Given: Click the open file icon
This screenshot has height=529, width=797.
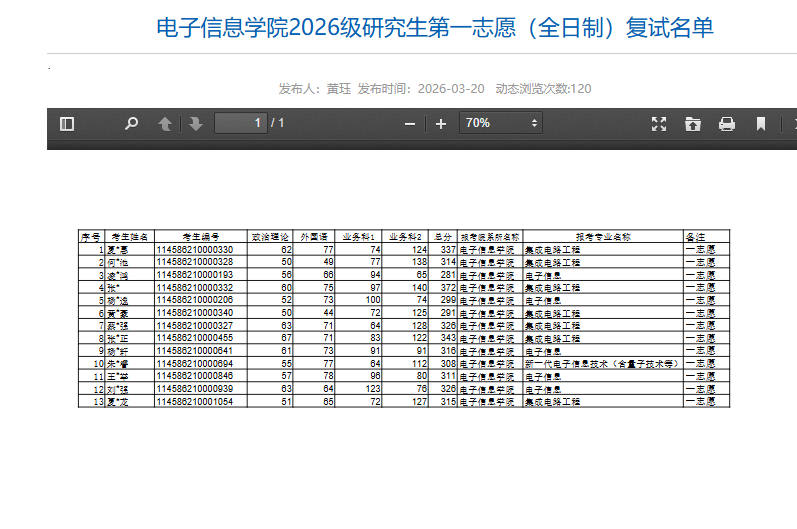Looking at the screenshot, I should [692, 123].
